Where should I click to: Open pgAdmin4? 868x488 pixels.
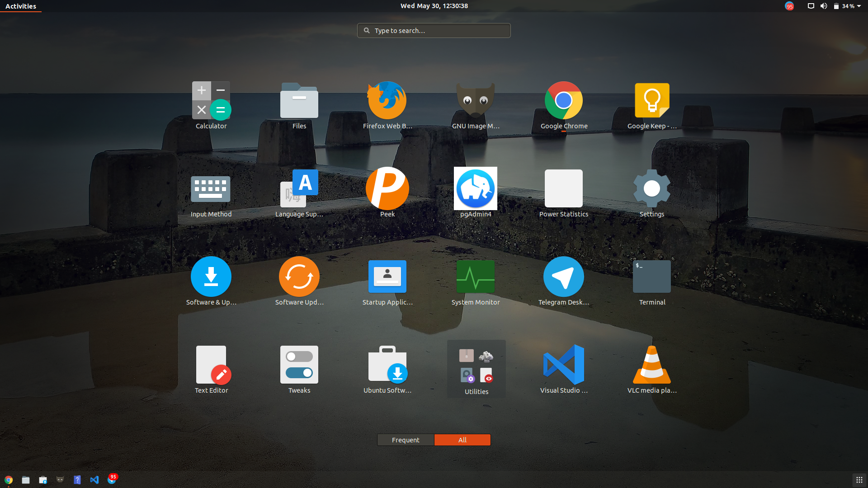[x=476, y=194]
